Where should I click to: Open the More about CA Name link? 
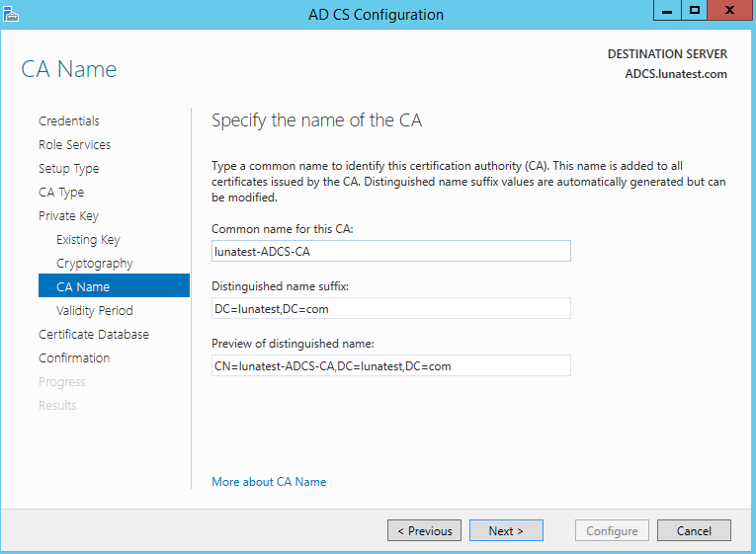(269, 482)
